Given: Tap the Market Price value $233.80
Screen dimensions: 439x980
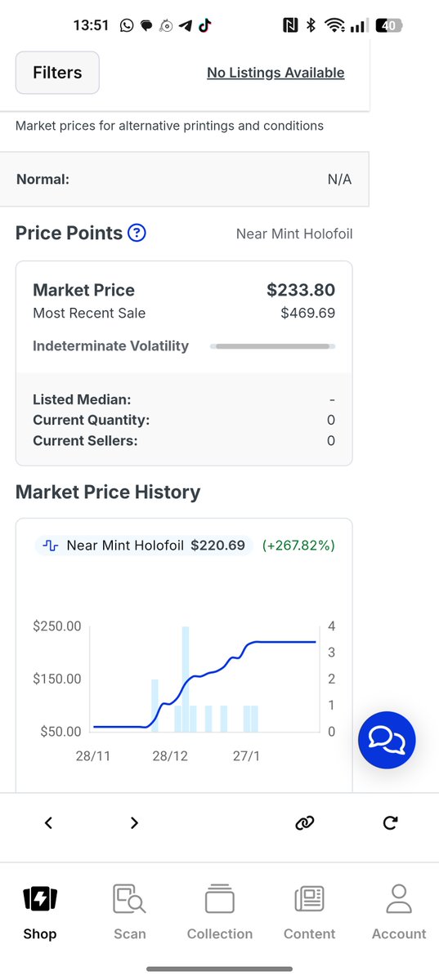Looking at the screenshot, I should click(301, 290).
